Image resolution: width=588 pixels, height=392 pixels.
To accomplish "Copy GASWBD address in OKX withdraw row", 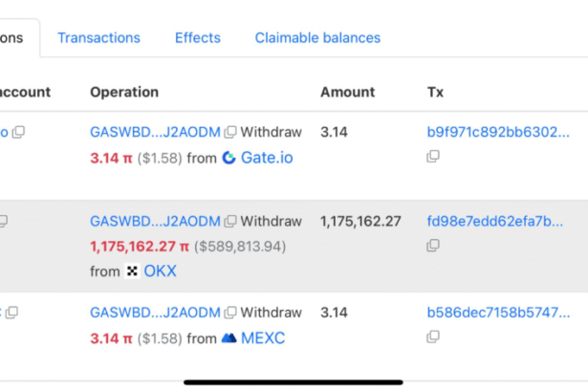I will (230, 222).
